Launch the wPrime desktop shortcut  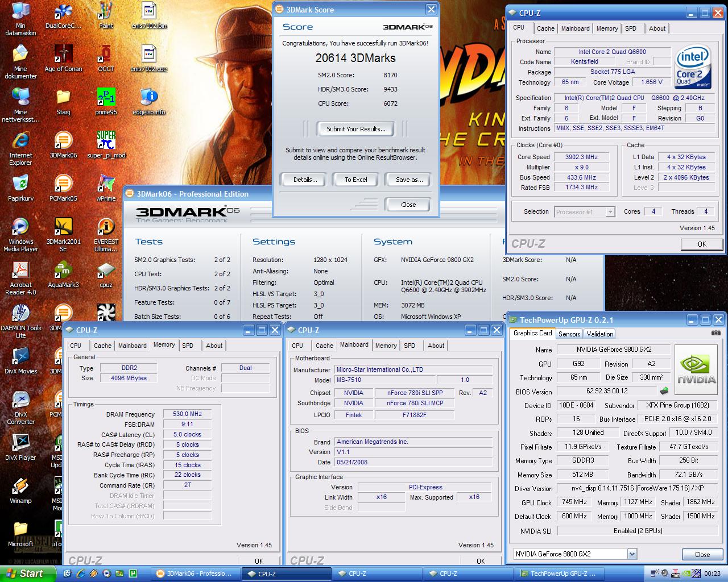106,188
